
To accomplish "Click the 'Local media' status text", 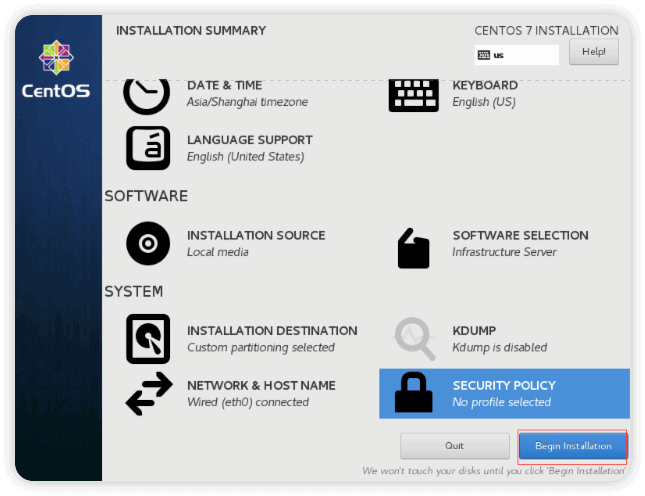I will click(x=218, y=252).
